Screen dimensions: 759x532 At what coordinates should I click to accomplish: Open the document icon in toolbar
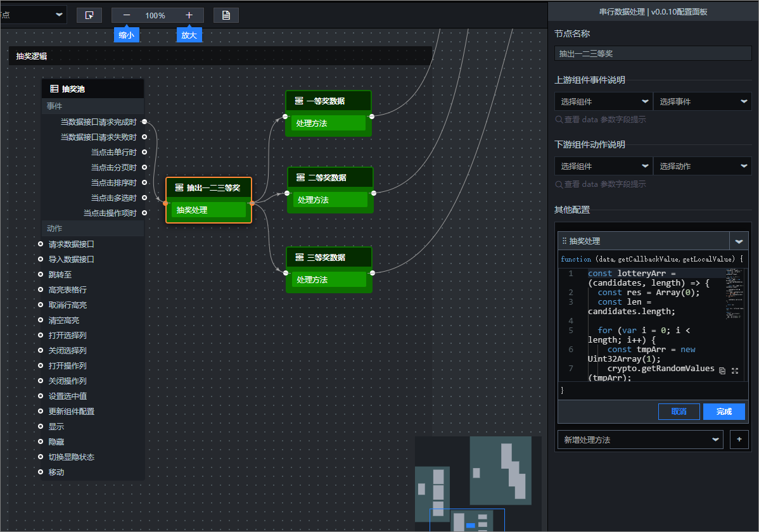pyautogui.click(x=226, y=15)
